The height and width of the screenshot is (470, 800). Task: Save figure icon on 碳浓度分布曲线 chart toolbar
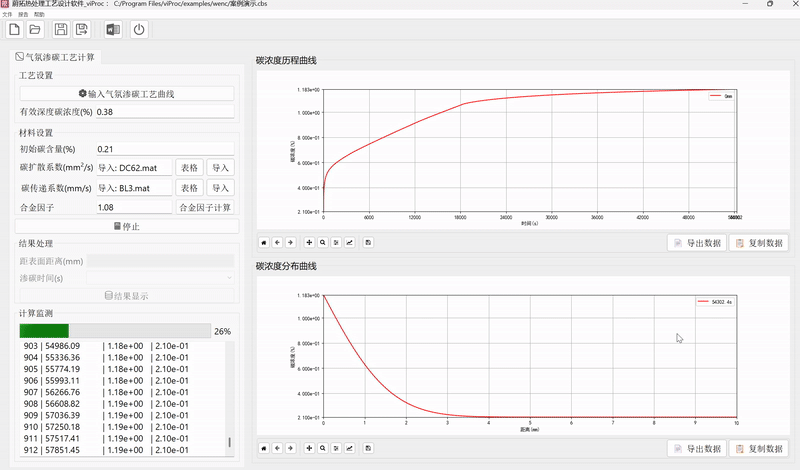tap(368, 449)
